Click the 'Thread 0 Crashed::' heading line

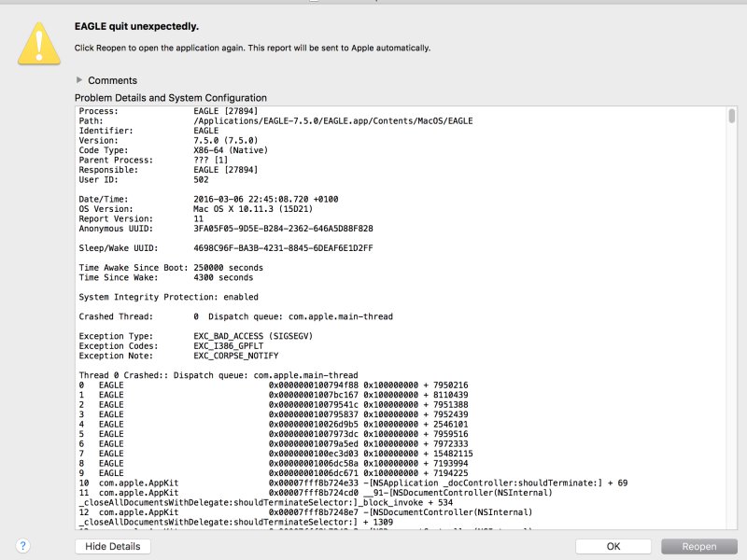[x=218, y=375]
